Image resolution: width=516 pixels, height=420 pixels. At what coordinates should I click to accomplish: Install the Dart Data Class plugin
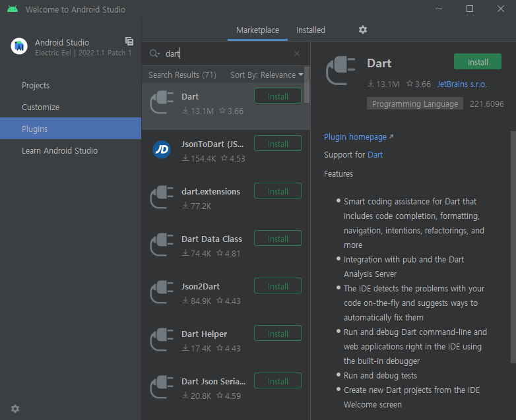coord(278,239)
